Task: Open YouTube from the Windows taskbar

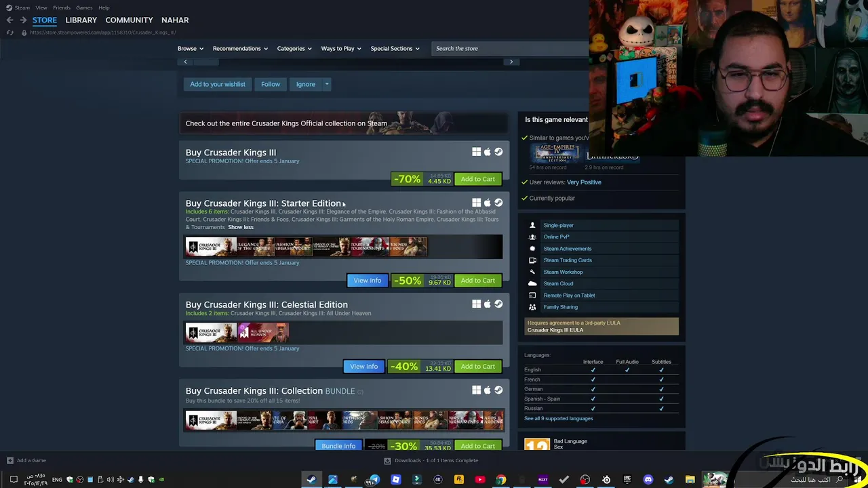Action: coord(480,480)
